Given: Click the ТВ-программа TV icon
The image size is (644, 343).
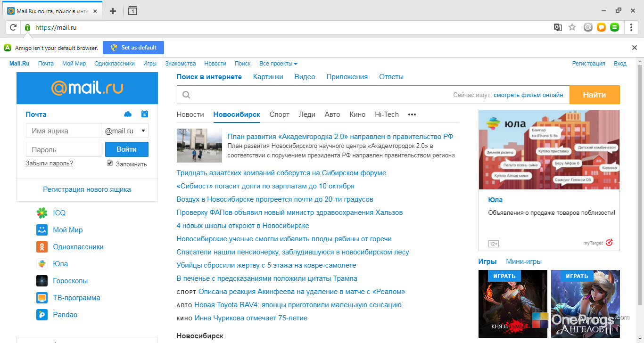Looking at the screenshot, I should (x=42, y=298).
